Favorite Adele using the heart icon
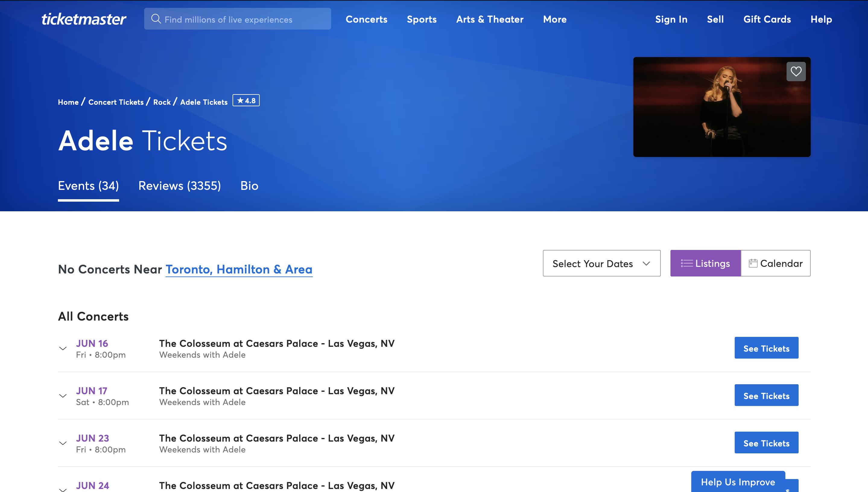The height and width of the screenshot is (492, 868). (x=796, y=71)
